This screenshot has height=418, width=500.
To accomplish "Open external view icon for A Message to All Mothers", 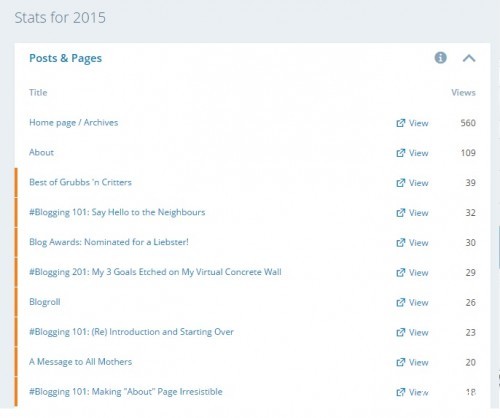I will pos(400,362).
